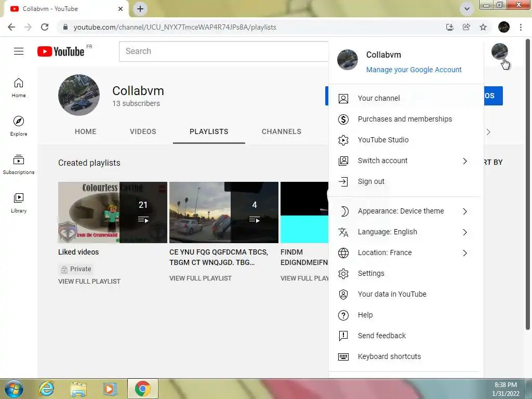Select Your data in YouTube
The image size is (532, 399).
(x=406, y=294)
